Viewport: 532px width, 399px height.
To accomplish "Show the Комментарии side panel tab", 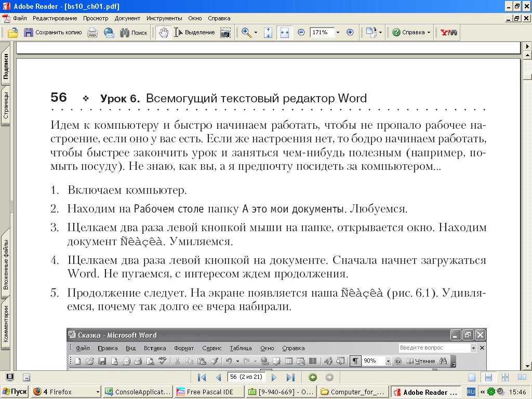I will (x=6, y=324).
